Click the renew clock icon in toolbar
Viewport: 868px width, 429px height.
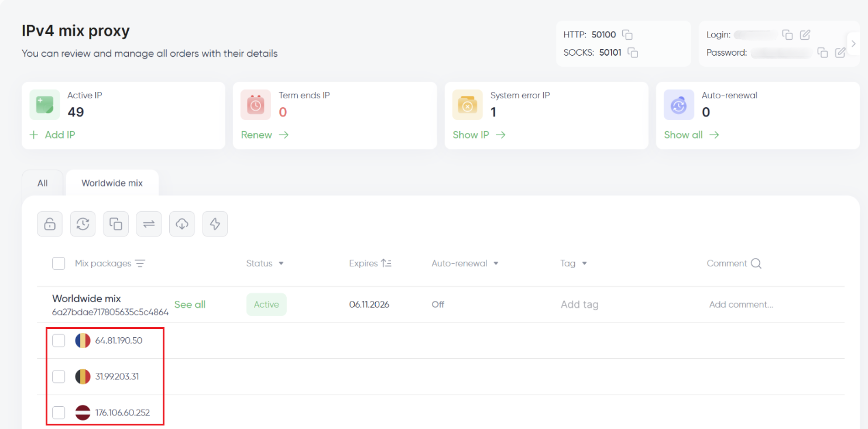(83, 224)
